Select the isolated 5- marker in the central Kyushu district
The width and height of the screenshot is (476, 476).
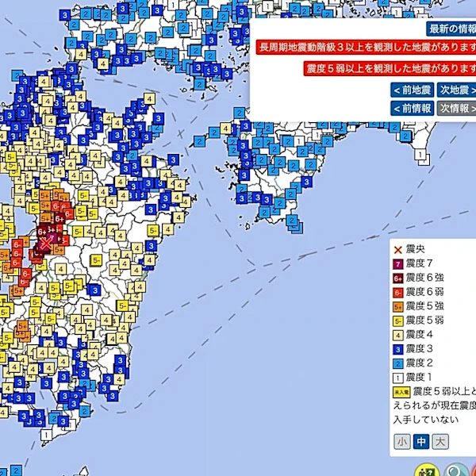pyautogui.click(x=96, y=260)
